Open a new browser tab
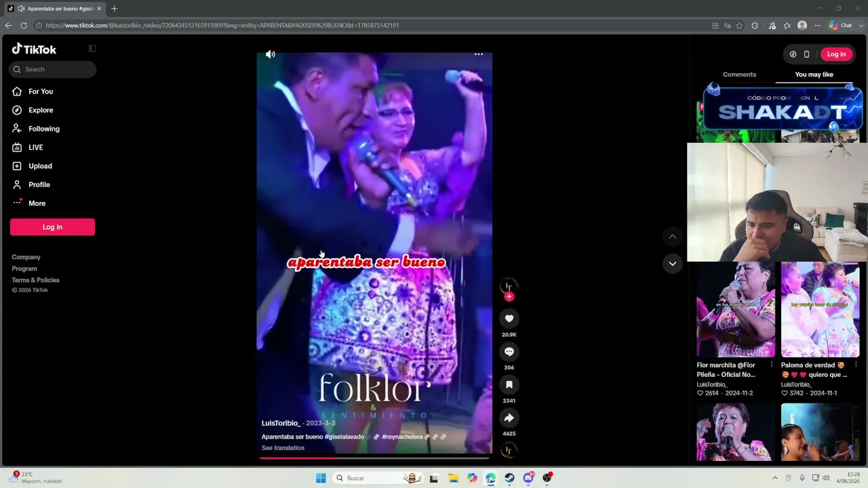 (114, 9)
